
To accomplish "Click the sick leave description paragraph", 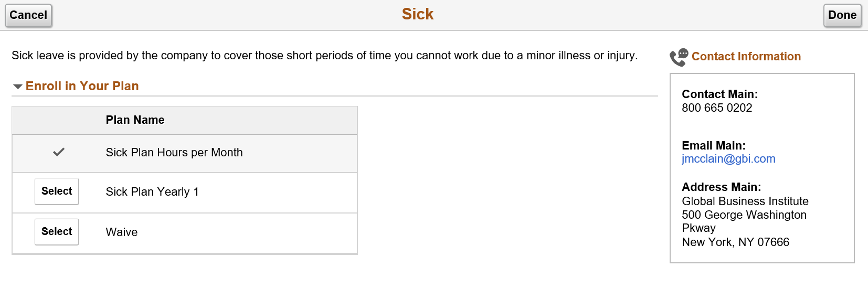I will pyautogui.click(x=325, y=56).
